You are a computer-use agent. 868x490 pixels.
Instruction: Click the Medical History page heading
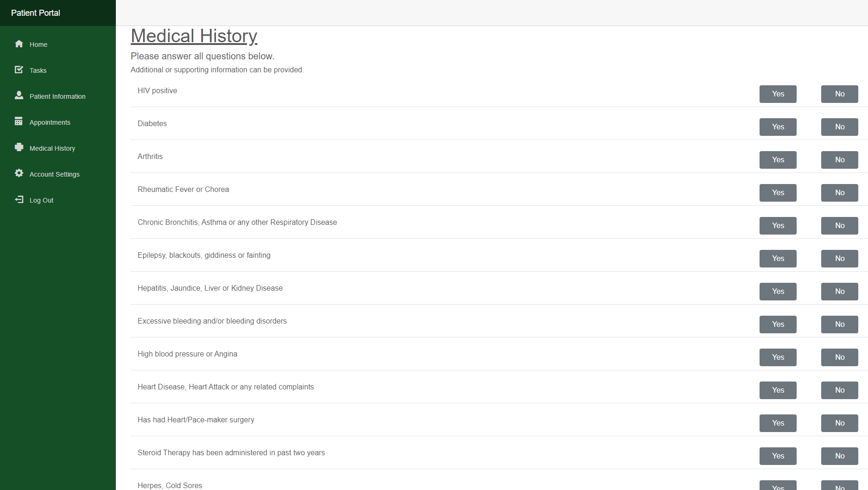tap(194, 36)
